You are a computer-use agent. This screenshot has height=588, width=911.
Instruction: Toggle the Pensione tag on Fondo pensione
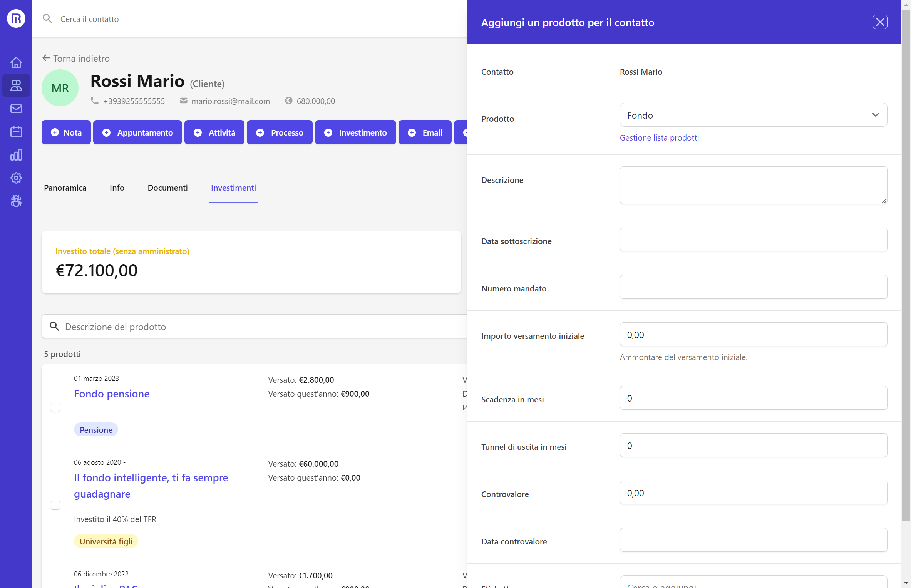96,429
